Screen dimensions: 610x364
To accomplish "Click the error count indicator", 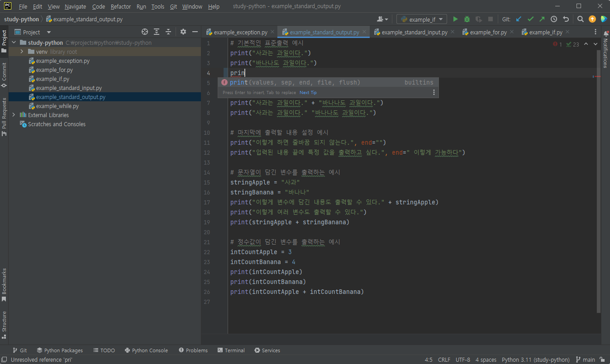I will point(557,44).
